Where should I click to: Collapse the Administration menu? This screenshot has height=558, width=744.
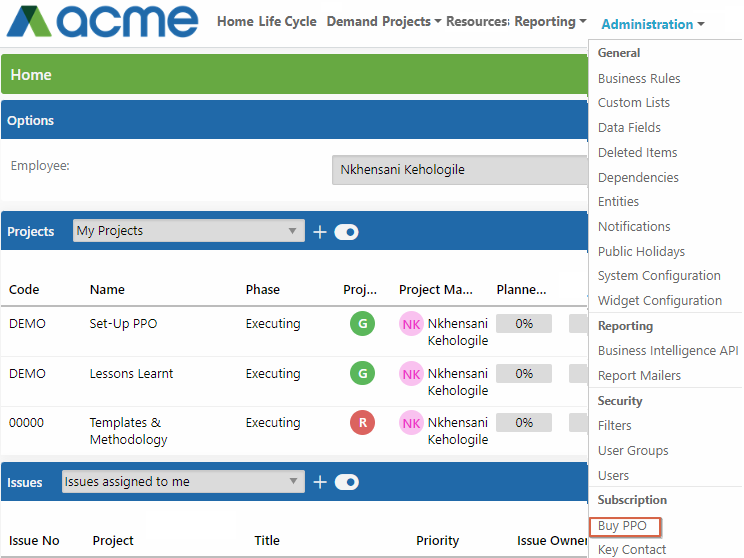652,24
